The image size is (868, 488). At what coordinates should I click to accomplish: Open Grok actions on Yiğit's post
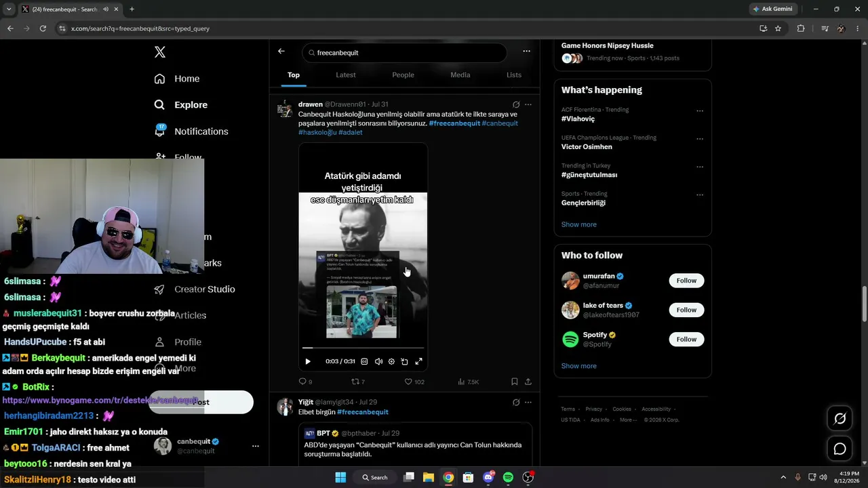pyautogui.click(x=516, y=402)
